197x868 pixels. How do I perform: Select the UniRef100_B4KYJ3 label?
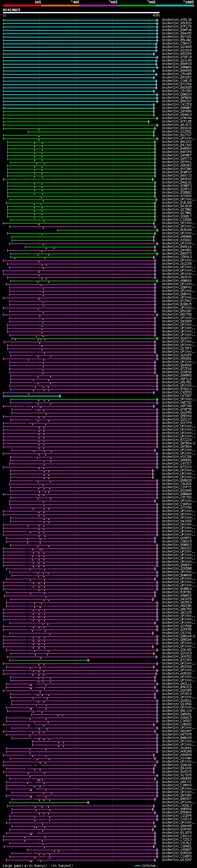pyautogui.click(x=177, y=176)
